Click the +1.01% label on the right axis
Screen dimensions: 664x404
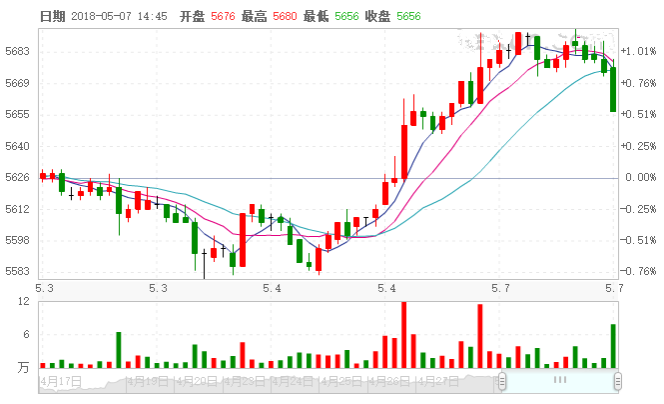637,51
